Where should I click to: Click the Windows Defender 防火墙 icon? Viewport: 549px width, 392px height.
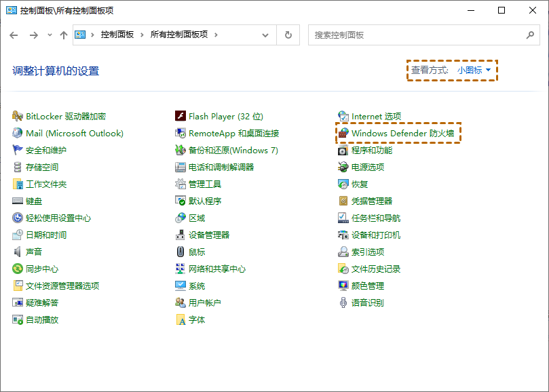343,133
